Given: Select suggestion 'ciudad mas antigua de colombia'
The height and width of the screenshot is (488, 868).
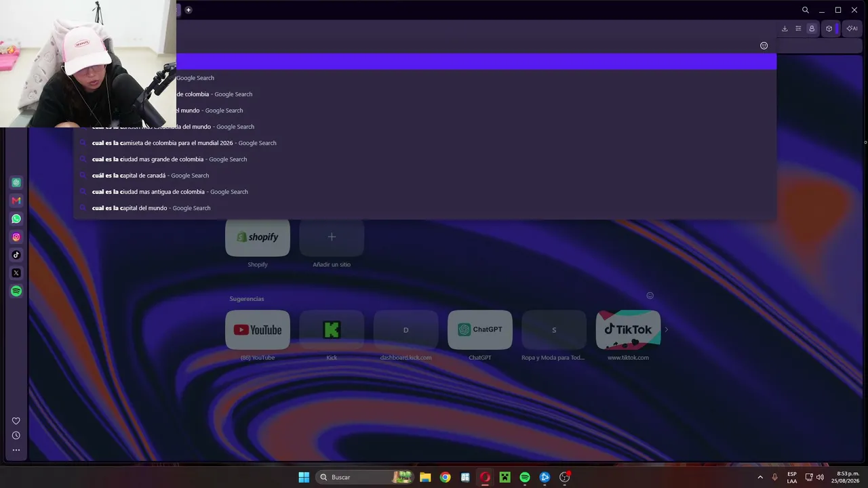Looking at the screenshot, I should (x=425, y=192).
